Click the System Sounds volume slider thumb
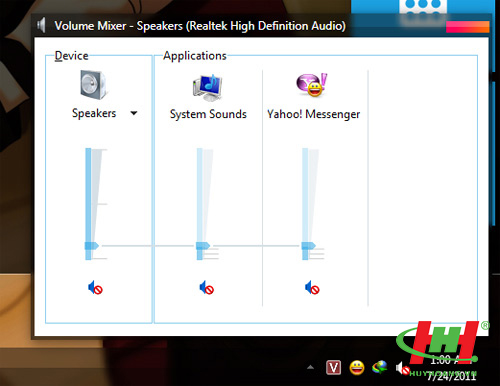 tap(203, 246)
